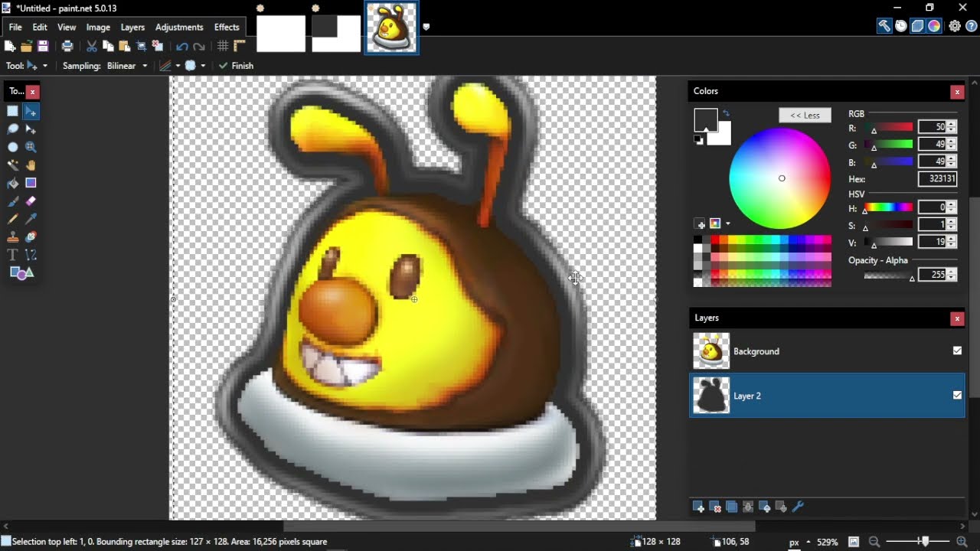Viewport: 980px width, 551px height.
Task: Open the Adjustments menu
Action: tap(179, 27)
